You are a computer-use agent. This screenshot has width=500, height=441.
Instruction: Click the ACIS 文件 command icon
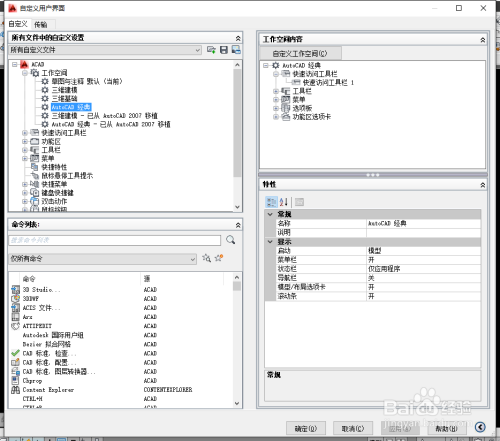pos(15,307)
